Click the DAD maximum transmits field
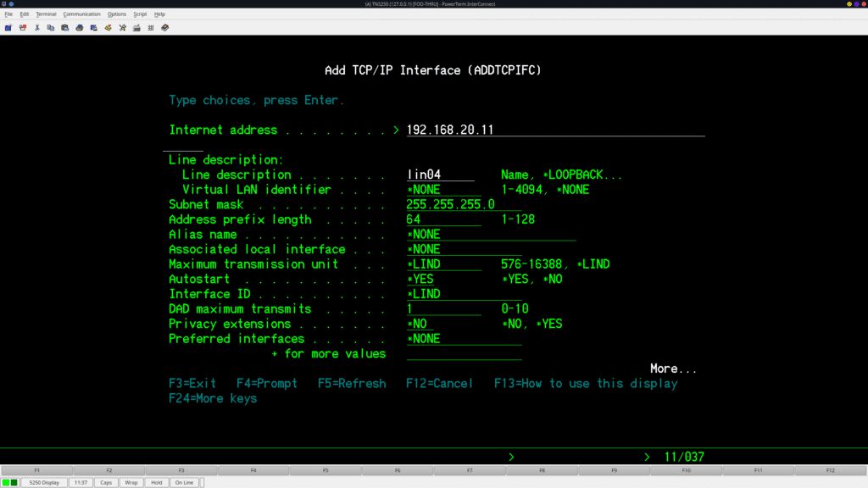868x488 pixels. click(444, 309)
